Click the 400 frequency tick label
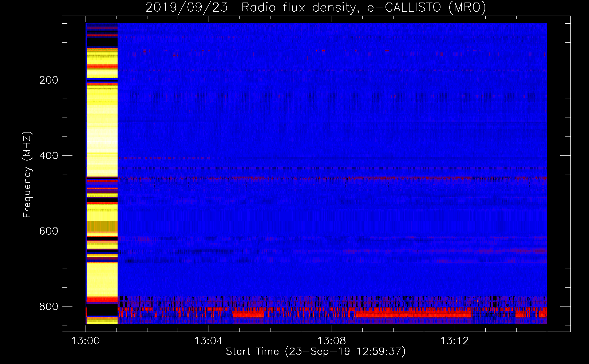 click(x=49, y=156)
